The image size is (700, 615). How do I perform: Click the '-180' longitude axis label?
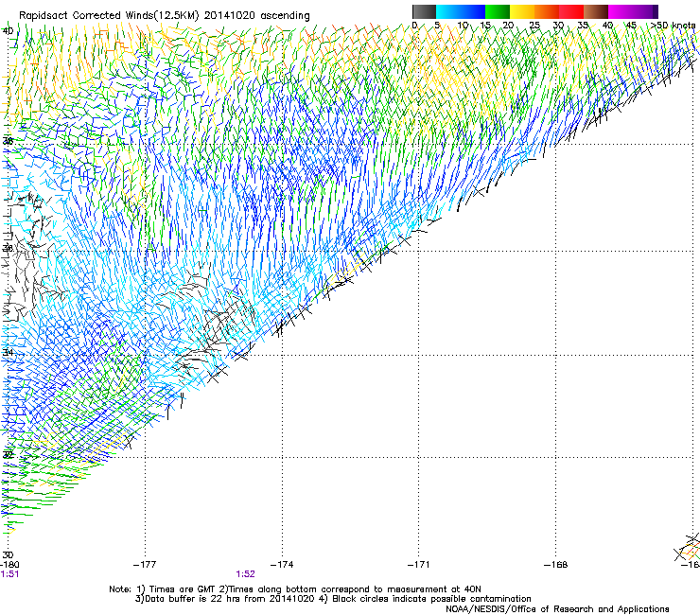tap(9, 565)
